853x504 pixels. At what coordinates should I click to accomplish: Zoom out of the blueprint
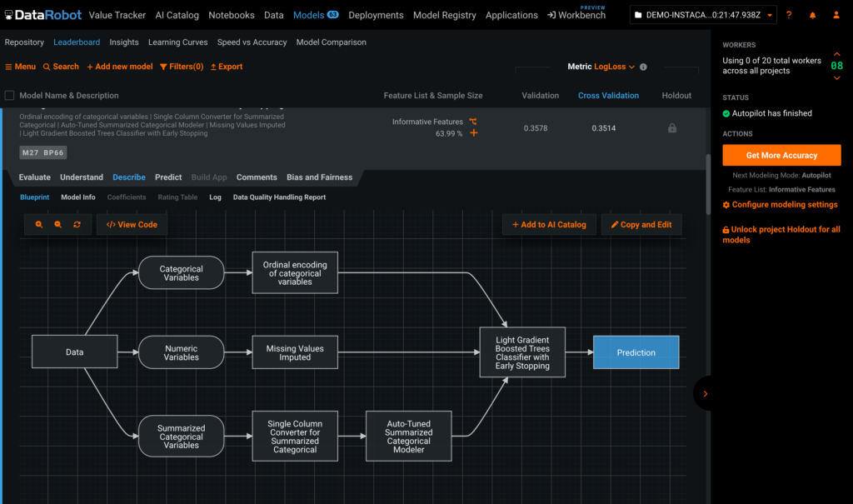click(57, 224)
